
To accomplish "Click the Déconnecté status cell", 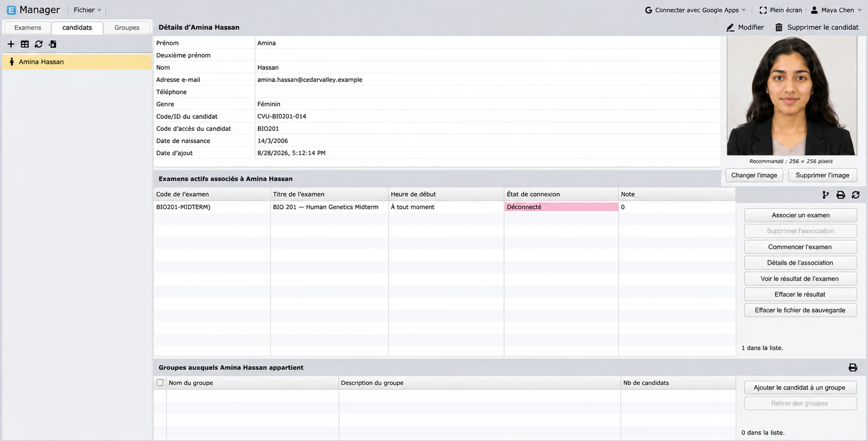I will tap(561, 207).
